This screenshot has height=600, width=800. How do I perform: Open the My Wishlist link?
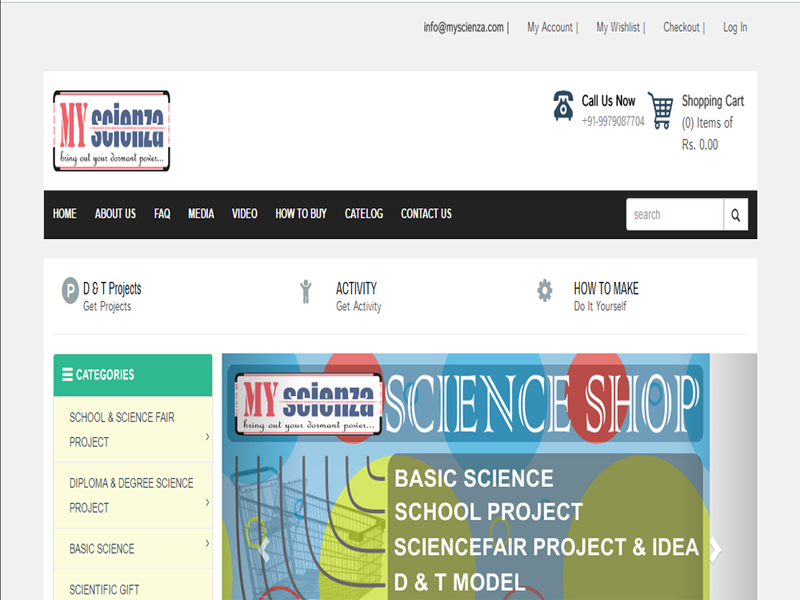pos(618,28)
